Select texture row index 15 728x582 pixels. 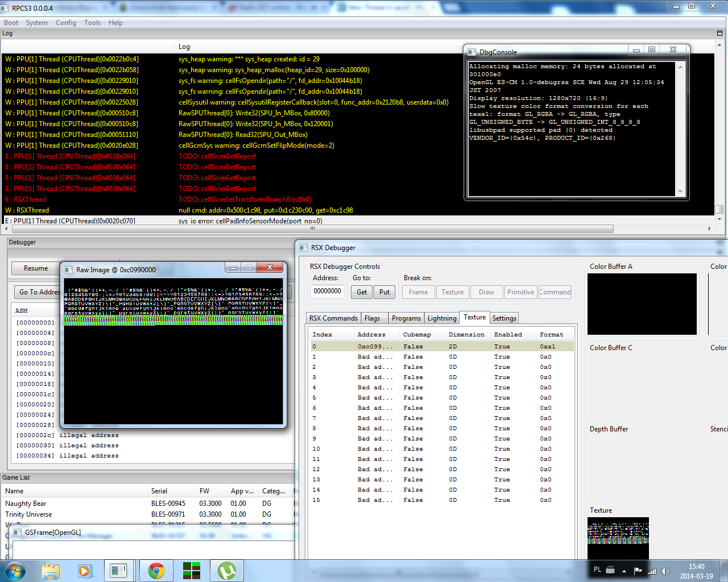click(442, 500)
